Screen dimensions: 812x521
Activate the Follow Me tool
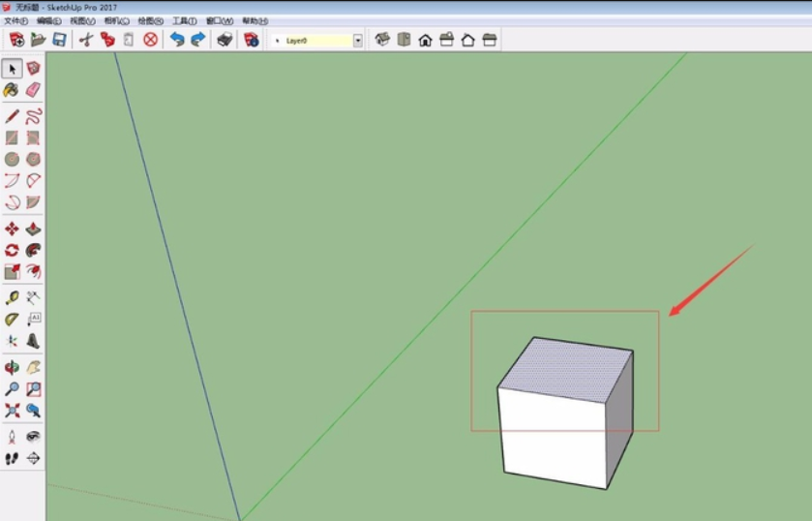33,251
